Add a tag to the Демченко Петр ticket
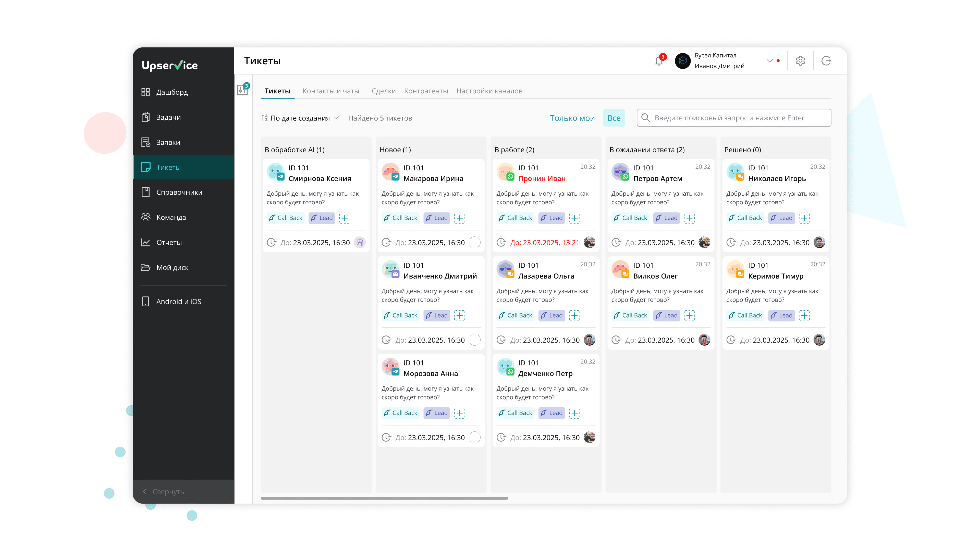The image size is (980, 551). (574, 413)
